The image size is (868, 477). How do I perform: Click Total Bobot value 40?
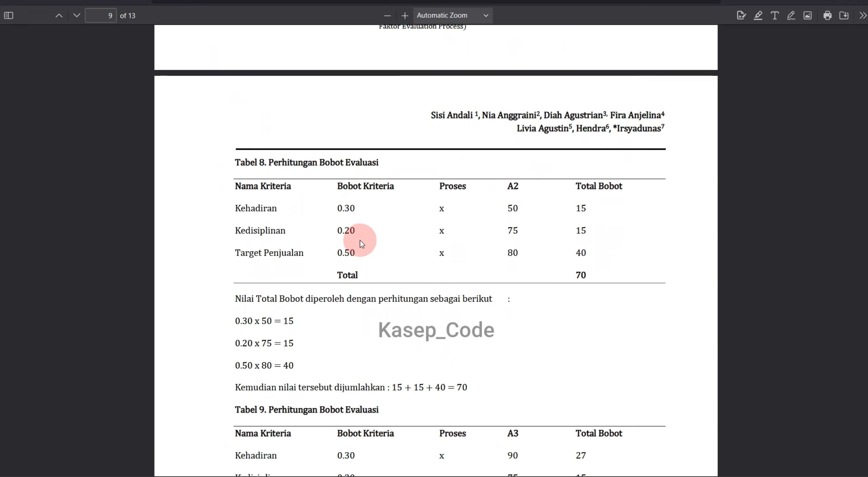[581, 253]
